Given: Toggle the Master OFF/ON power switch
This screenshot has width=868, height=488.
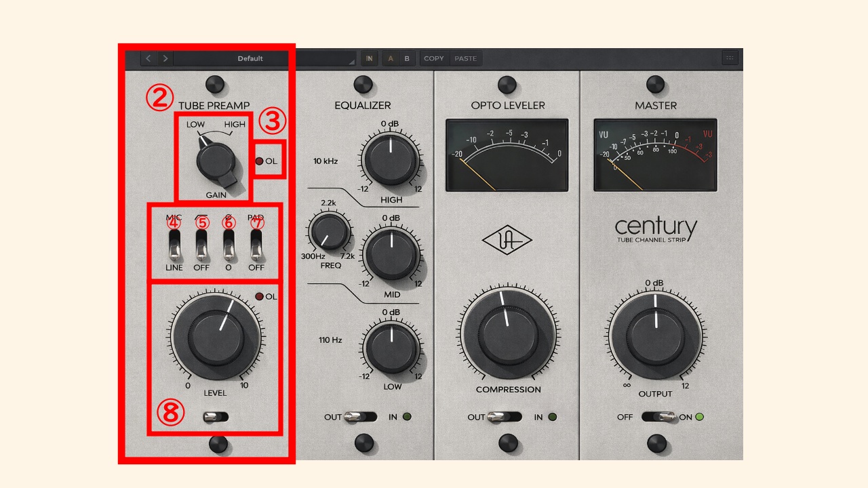Looking at the screenshot, I should click(x=658, y=416).
